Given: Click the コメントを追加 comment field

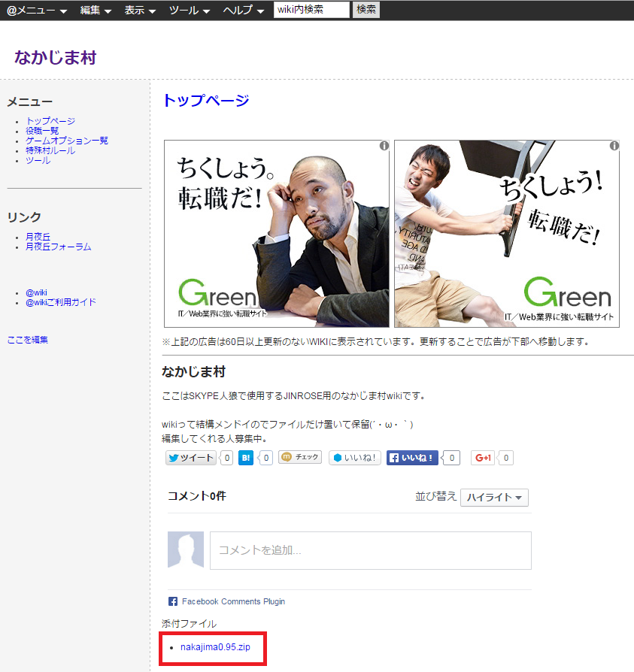Looking at the screenshot, I should click(x=370, y=550).
